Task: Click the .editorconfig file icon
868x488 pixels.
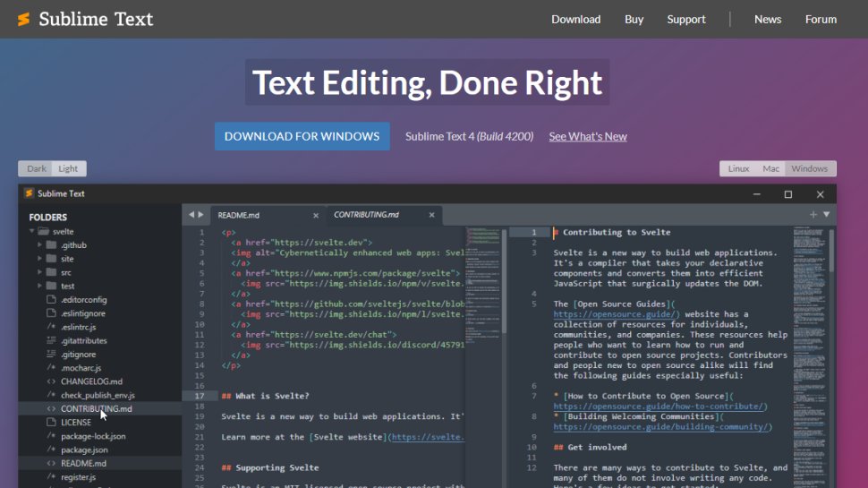Action: [x=52, y=299]
